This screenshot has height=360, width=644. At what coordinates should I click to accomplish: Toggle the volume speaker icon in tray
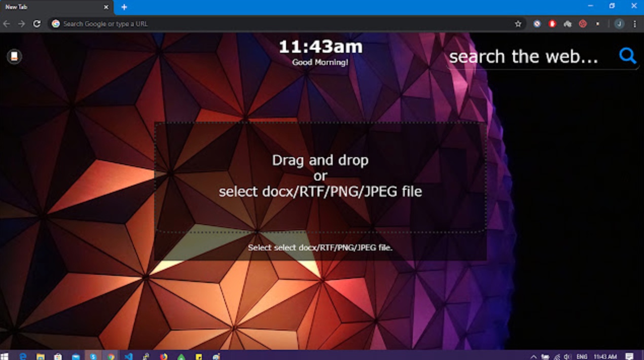click(x=568, y=356)
